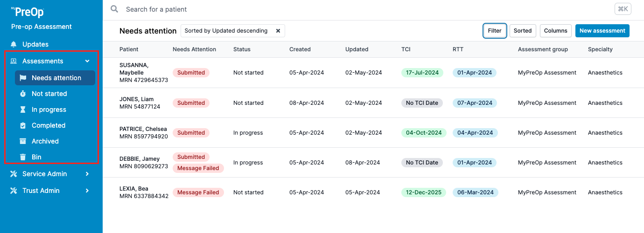The image size is (644, 233).
Task: Click the Completed clipboard icon
Action: tap(23, 125)
